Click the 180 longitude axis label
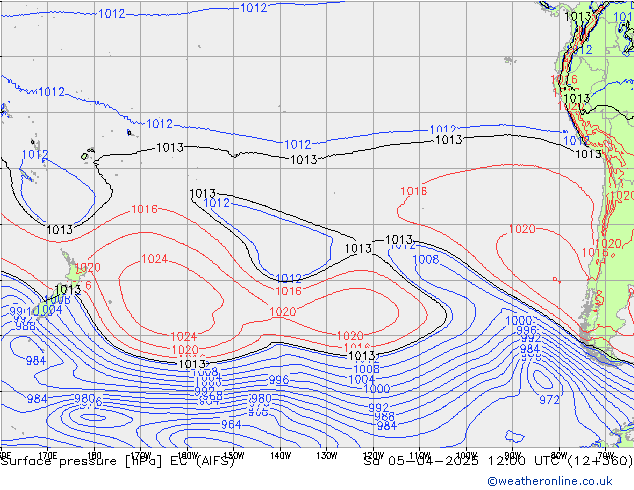The width and height of the screenshot is (634, 490). click(x=94, y=456)
